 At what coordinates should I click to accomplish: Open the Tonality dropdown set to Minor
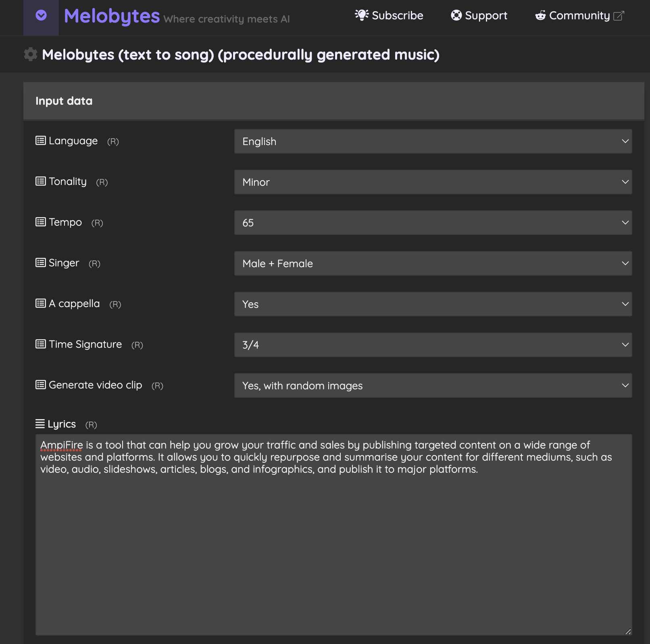[x=433, y=182]
